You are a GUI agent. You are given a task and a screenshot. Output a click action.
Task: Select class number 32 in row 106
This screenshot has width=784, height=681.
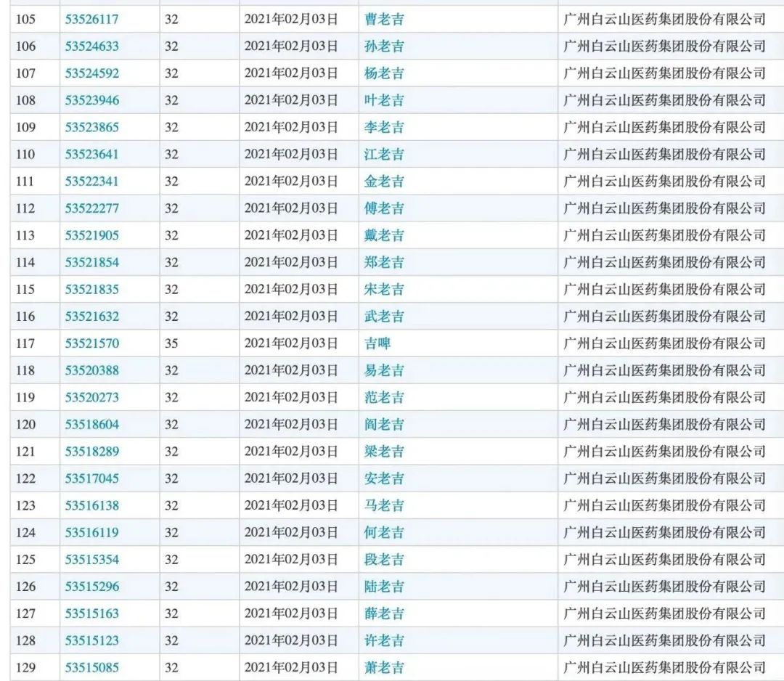[x=171, y=46]
